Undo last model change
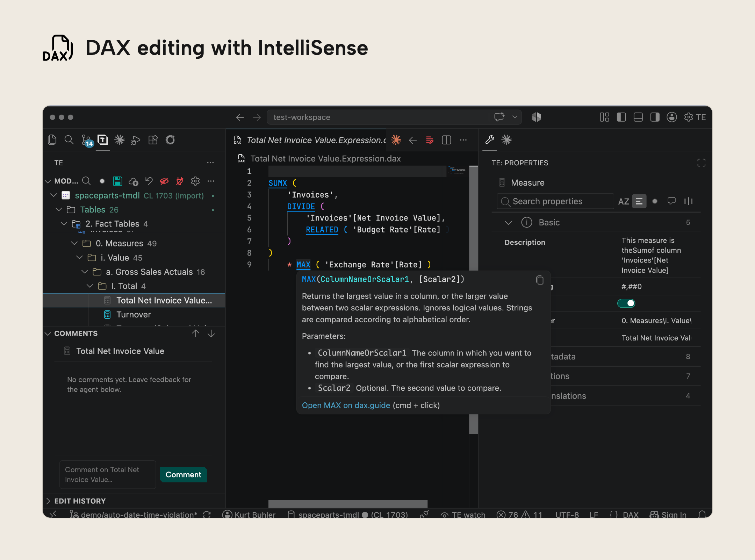Viewport: 755px width, 560px height. pyautogui.click(x=149, y=181)
